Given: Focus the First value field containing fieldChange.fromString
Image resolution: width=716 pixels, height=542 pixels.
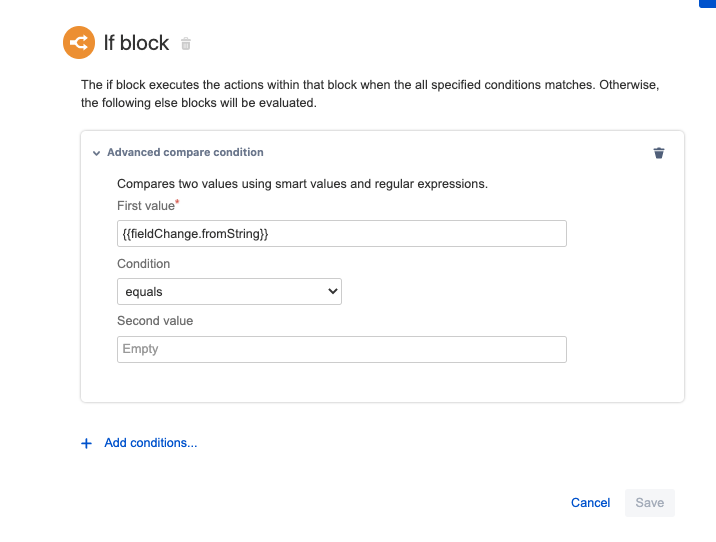Looking at the screenshot, I should coord(341,233).
